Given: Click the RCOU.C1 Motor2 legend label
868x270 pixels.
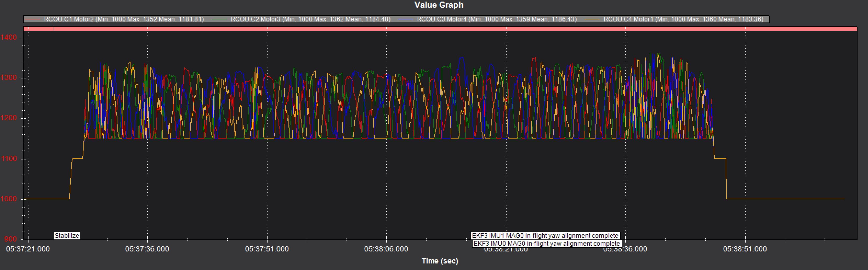Looking at the screenshot, I should (x=124, y=19).
